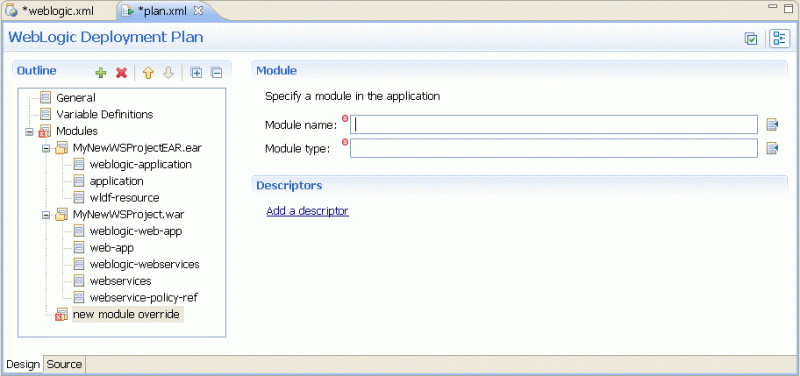Click MyNewWSProjectEAR.ear folder icon
Screen dimensions: 800x376
point(61,148)
